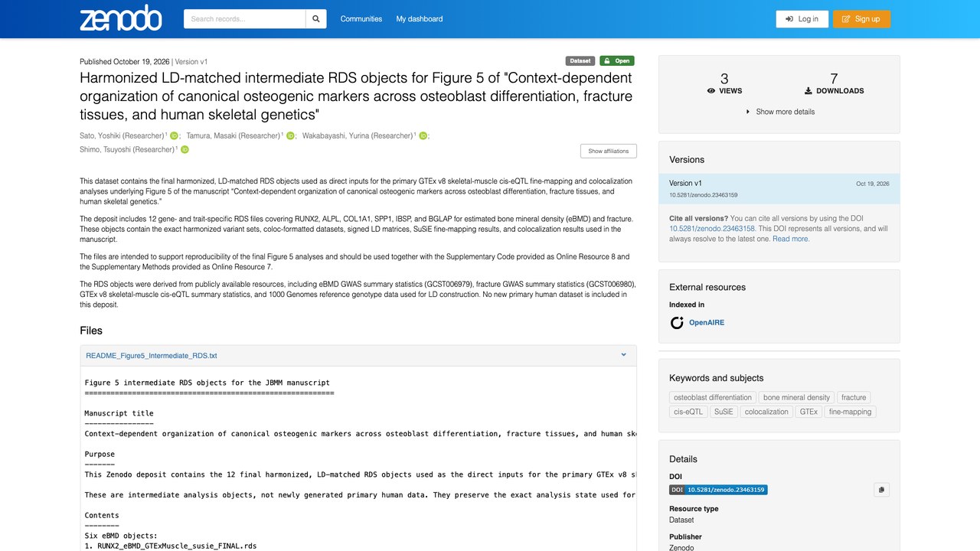980x551 pixels.
Task: Open README_Figure5_Intermediate_RDS.txt file link
Action: 152,356
